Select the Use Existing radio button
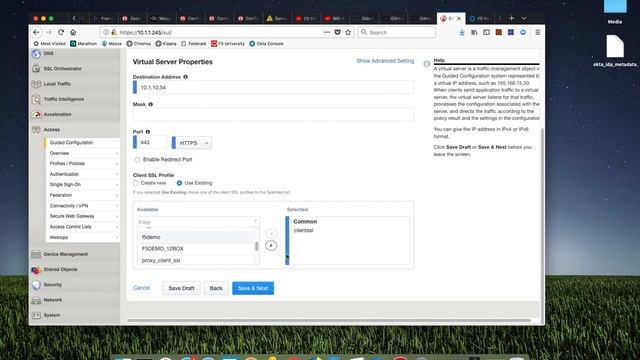This screenshot has height=360, width=640. tap(179, 183)
